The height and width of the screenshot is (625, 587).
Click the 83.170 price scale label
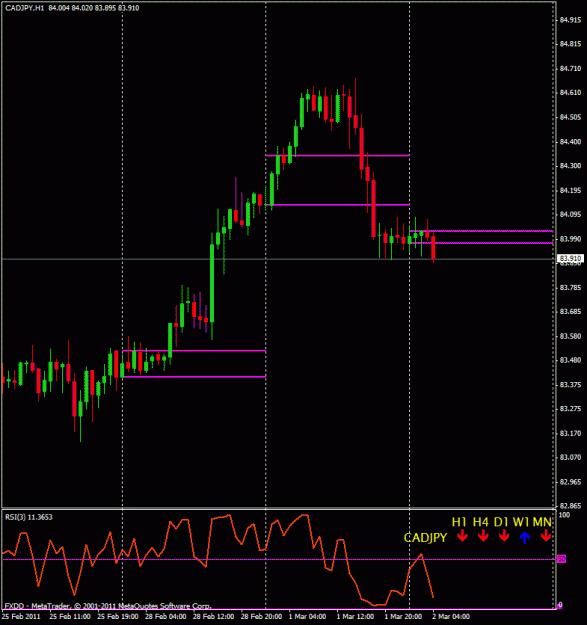click(570, 433)
